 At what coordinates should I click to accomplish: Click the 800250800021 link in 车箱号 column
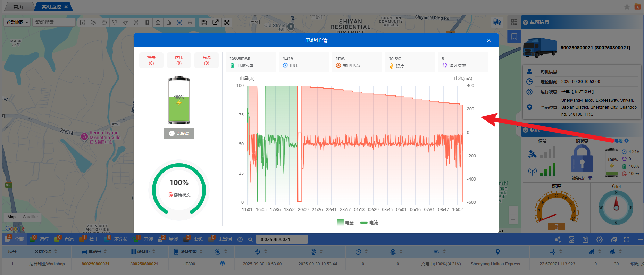point(95,264)
